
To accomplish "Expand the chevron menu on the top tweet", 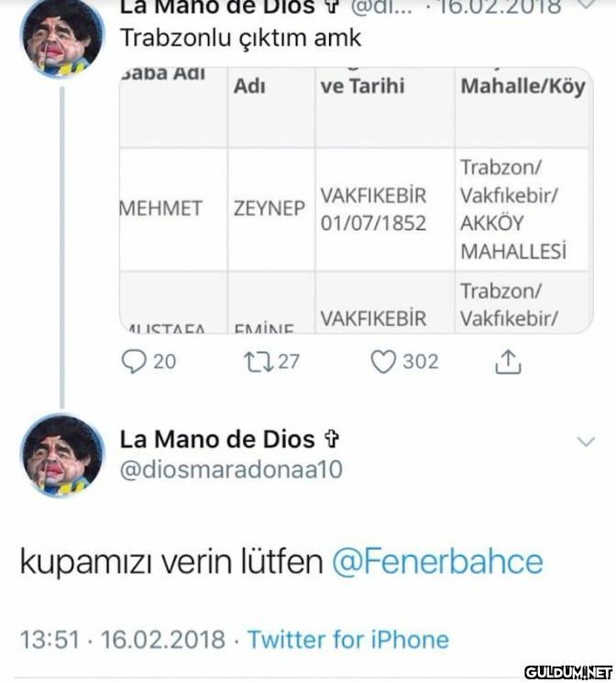I will pos(586,7).
